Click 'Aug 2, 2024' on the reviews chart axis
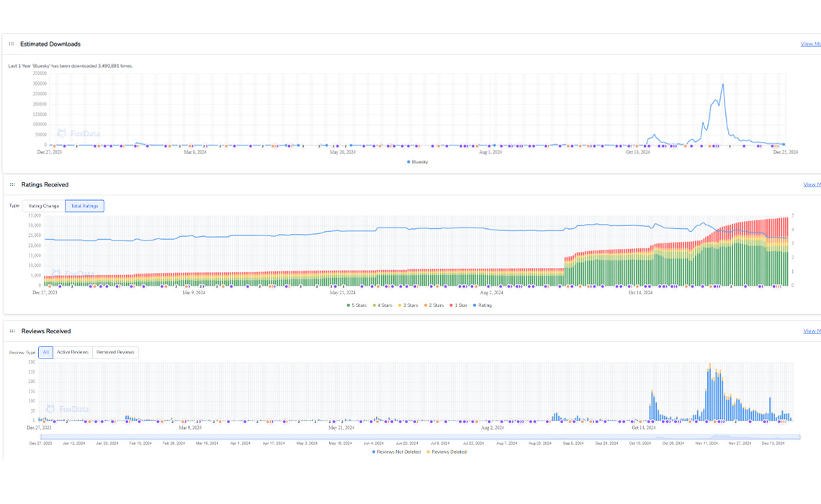The width and height of the screenshot is (821, 504). pyautogui.click(x=492, y=428)
